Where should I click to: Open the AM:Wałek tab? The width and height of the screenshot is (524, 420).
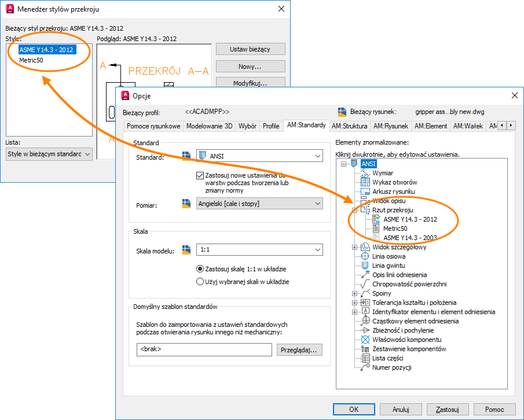468,126
